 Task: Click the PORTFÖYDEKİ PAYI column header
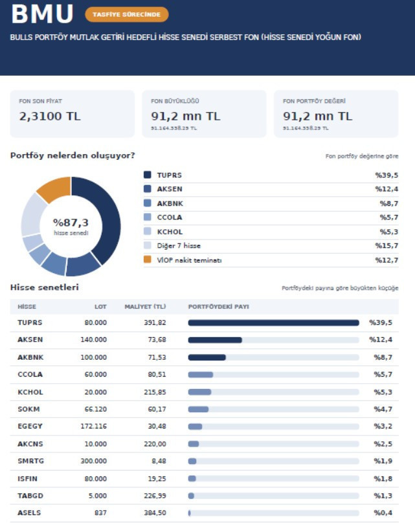219,307
